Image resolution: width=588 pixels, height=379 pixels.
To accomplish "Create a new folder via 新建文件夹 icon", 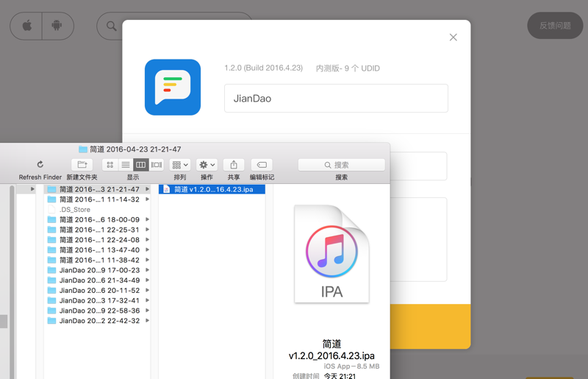I will tap(82, 165).
